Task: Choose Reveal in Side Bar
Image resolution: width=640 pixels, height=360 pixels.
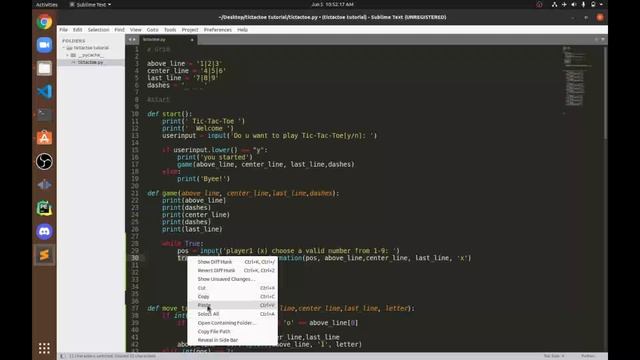Action: (x=233, y=340)
